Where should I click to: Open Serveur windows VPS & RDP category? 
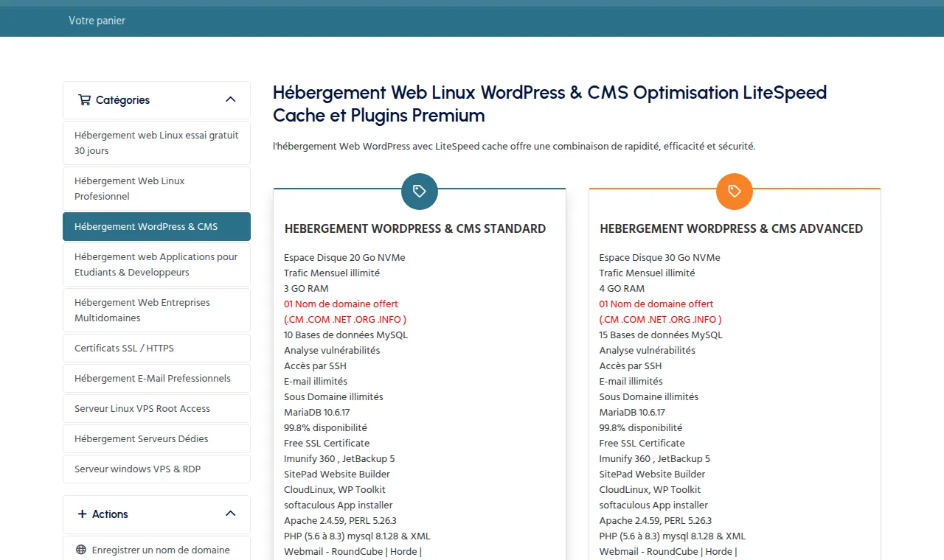click(x=156, y=469)
